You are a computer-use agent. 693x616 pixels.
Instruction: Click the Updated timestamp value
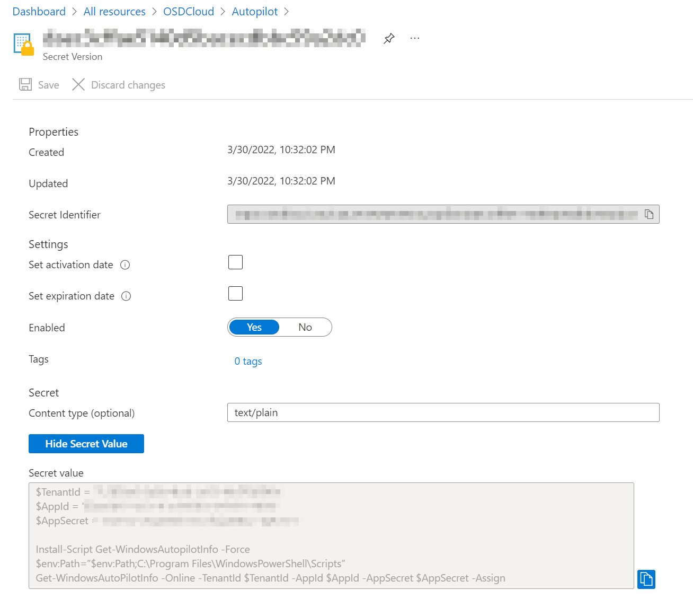click(281, 181)
